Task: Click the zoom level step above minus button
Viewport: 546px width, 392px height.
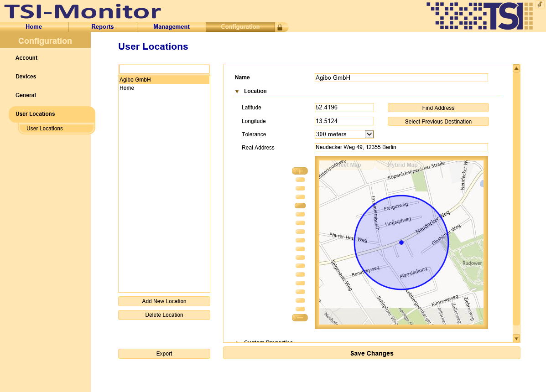Action: (x=300, y=309)
